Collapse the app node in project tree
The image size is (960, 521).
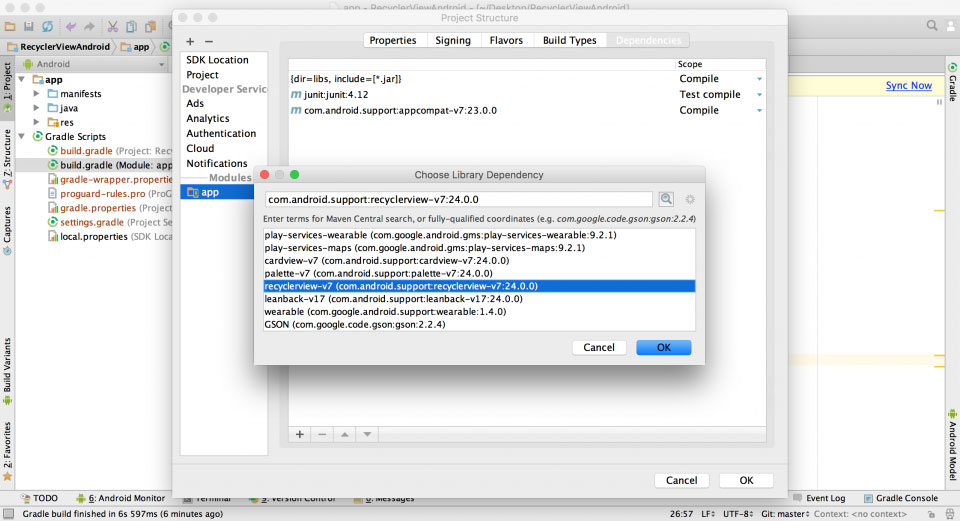(x=22, y=80)
